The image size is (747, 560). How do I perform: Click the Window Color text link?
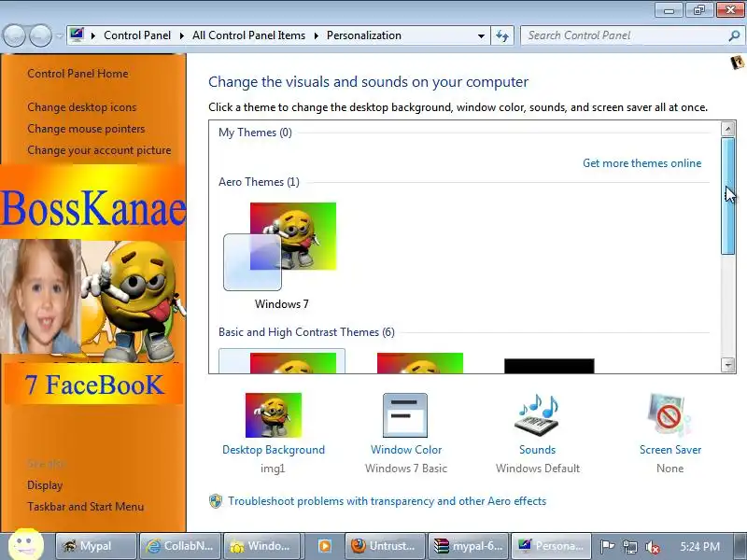click(406, 450)
